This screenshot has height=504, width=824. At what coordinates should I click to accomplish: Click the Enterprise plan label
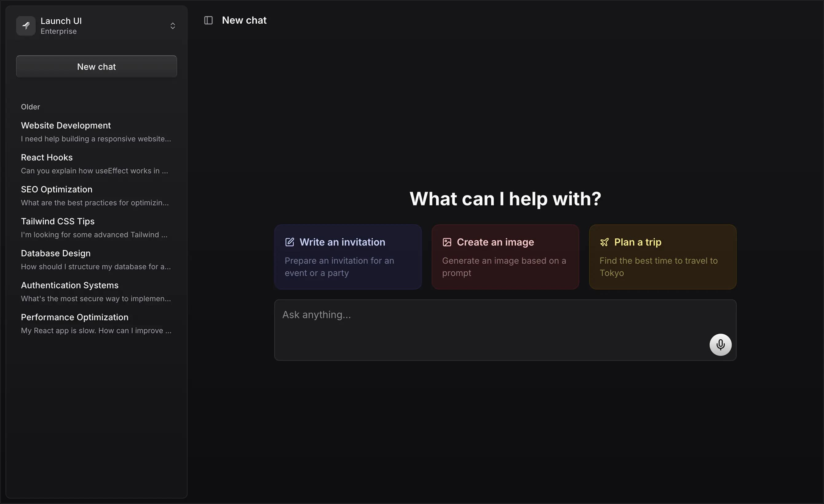(58, 31)
